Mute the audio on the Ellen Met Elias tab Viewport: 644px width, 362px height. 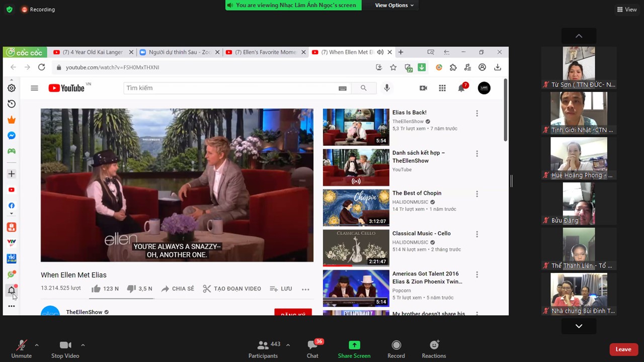click(x=380, y=52)
